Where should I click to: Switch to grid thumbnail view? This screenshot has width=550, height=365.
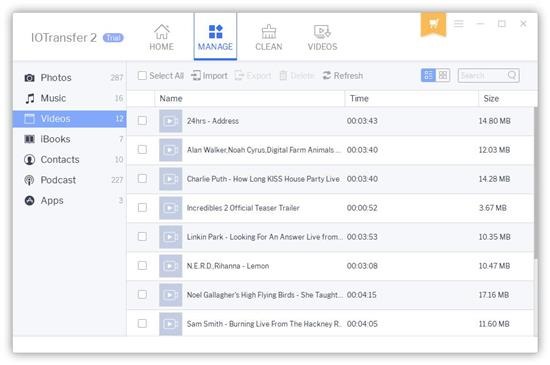[x=443, y=75]
